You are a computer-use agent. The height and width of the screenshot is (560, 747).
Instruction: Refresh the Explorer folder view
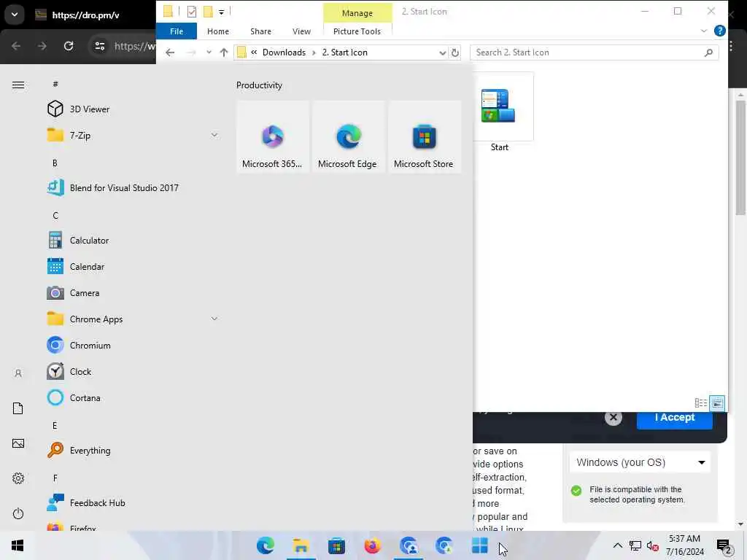point(455,52)
